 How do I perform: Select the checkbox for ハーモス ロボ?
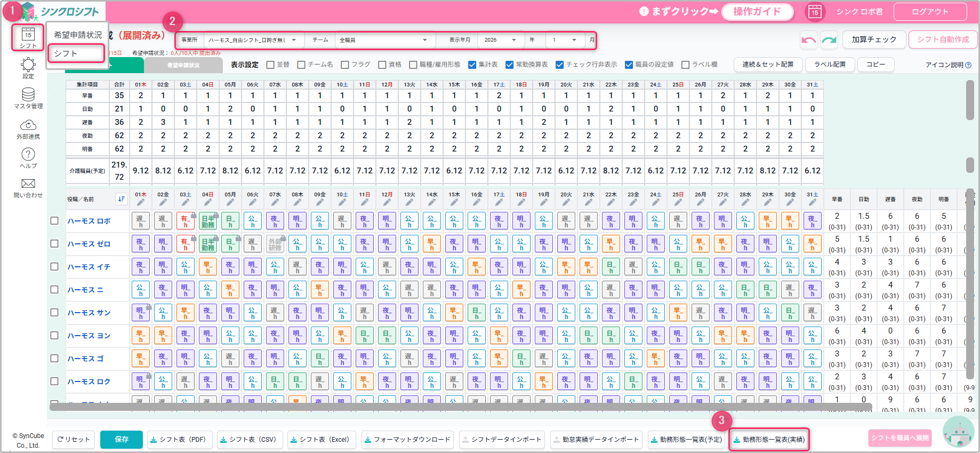pos(54,221)
